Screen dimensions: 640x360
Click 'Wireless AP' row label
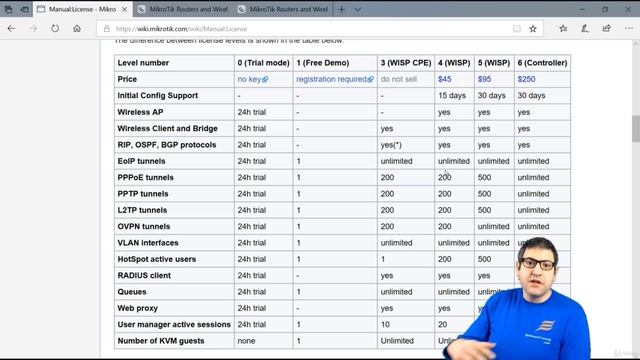coord(140,112)
